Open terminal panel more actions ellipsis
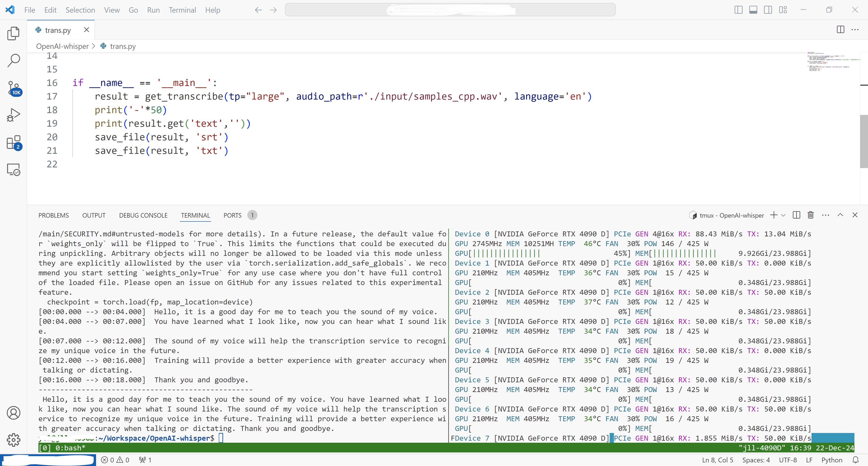 coord(825,215)
